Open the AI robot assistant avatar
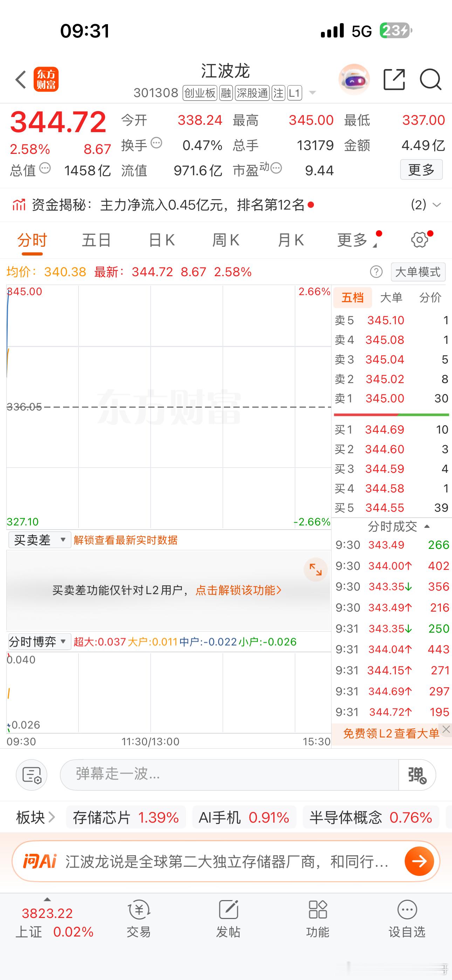The width and height of the screenshot is (452, 980). pyautogui.click(x=354, y=80)
